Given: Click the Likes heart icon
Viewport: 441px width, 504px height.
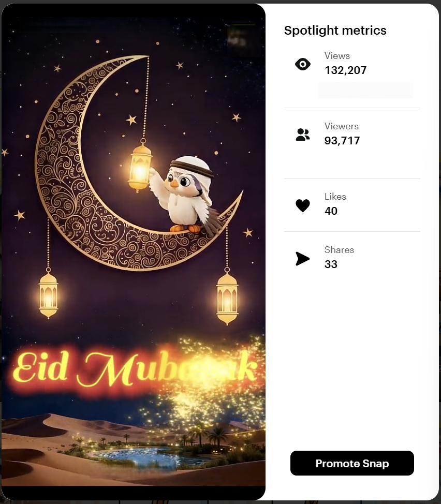Looking at the screenshot, I should pos(302,206).
